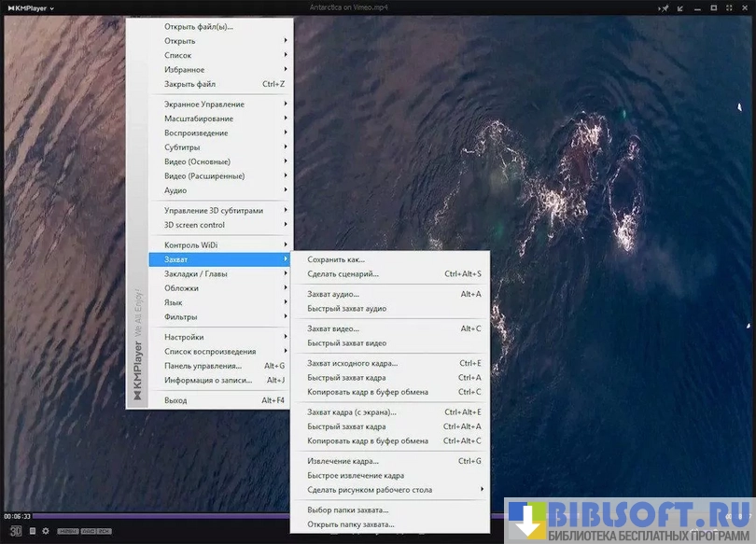Select Сохранить как... in capture menu

click(x=336, y=259)
